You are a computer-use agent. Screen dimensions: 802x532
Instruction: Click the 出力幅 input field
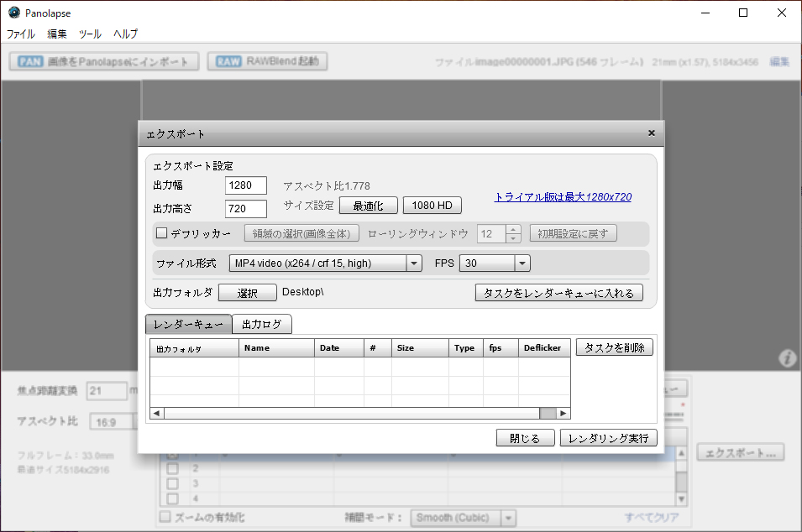tap(245, 185)
